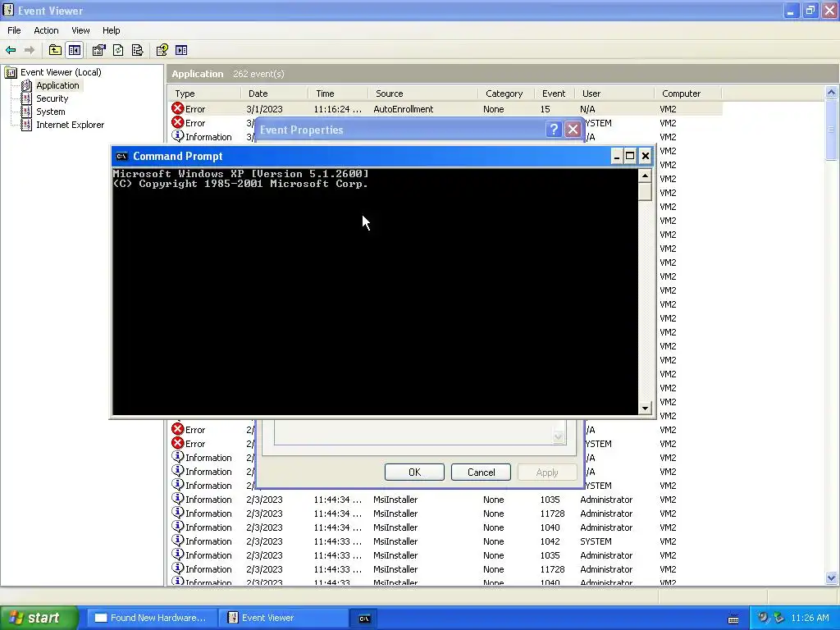Click the Command Prompt scroll down arrow
Image resolution: width=840 pixels, height=630 pixels.
645,409
